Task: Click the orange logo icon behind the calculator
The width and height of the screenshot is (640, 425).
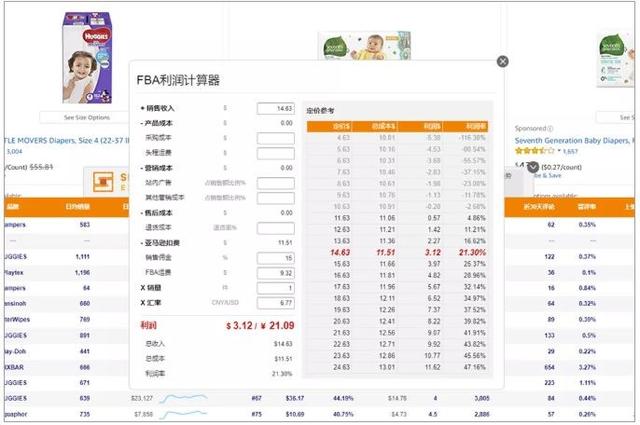Action: pyautogui.click(x=101, y=181)
